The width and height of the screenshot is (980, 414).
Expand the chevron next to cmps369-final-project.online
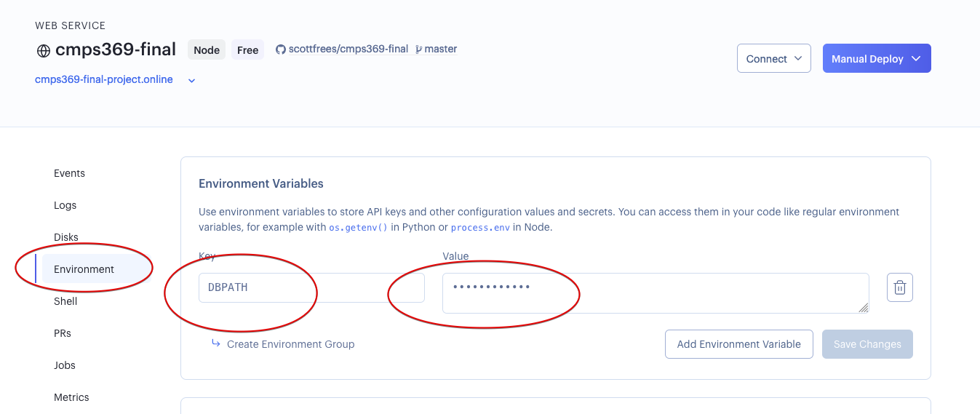[x=192, y=81]
